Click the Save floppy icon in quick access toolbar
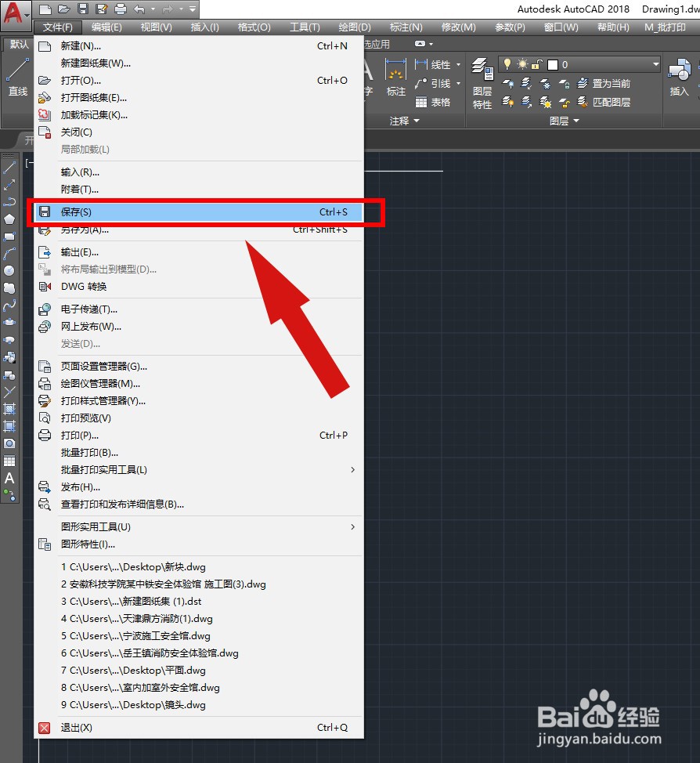This screenshot has height=763, width=700. point(83,9)
